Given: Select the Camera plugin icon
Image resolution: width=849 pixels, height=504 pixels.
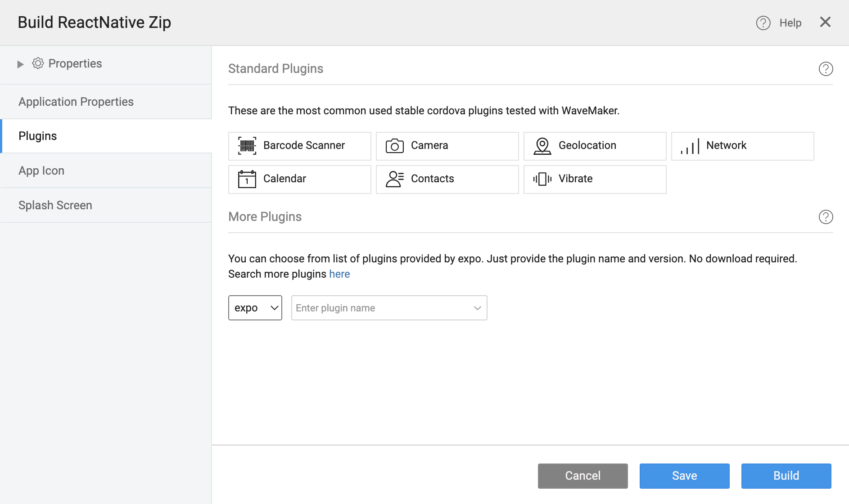Looking at the screenshot, I should tap(394, 146).
